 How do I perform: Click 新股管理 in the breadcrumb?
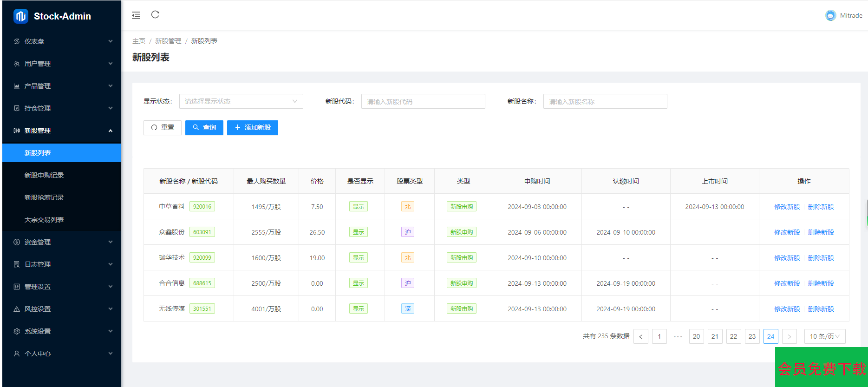pos(168,41)
